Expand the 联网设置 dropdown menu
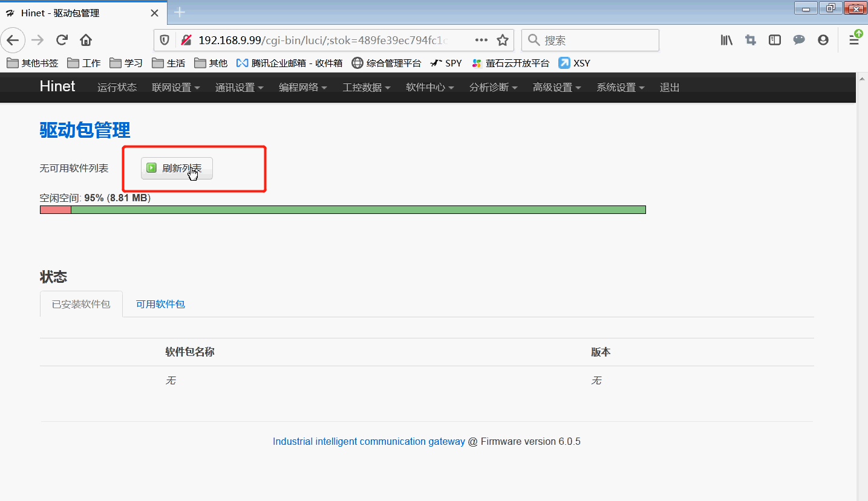Screen dimensions: 868x501 [175, 88]
